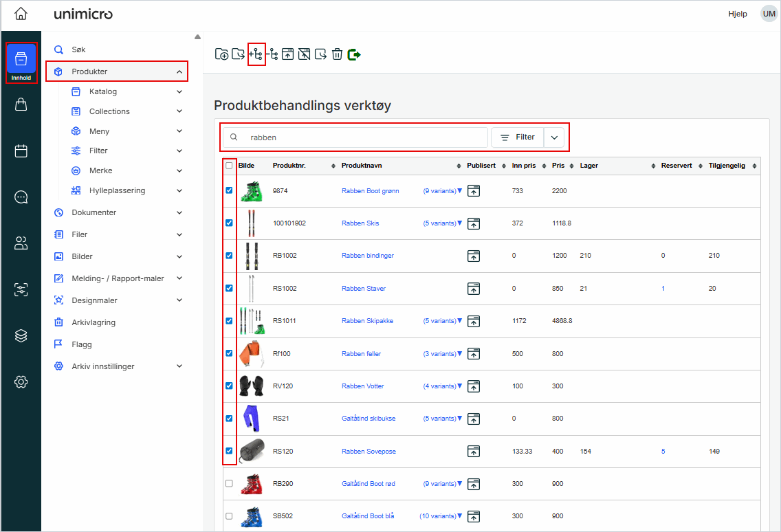Click the Rabben feller product thumbnail
Viewport: 781px width, 532px height.
[251, 354]
